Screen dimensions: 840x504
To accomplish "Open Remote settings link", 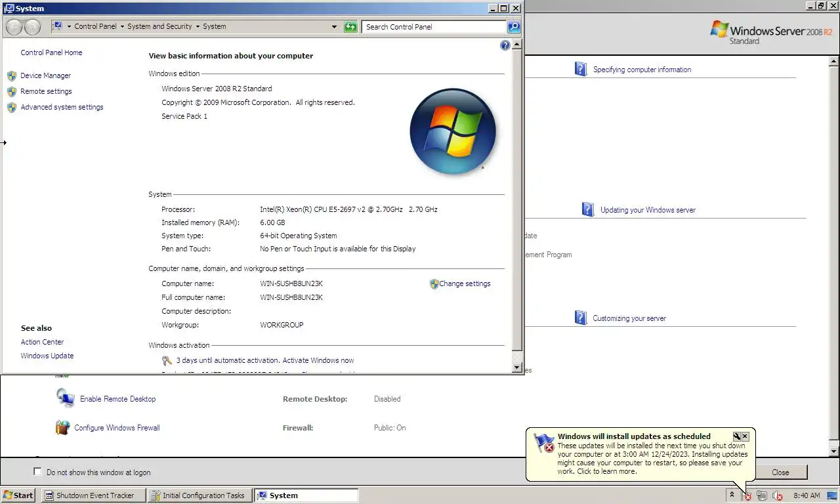I will 46,91.
